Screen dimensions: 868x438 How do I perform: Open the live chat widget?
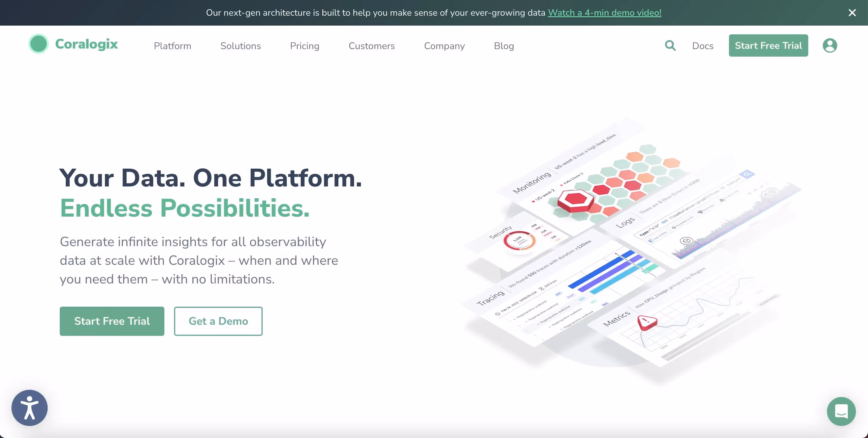pyautogui.click(x=841, y=411)
